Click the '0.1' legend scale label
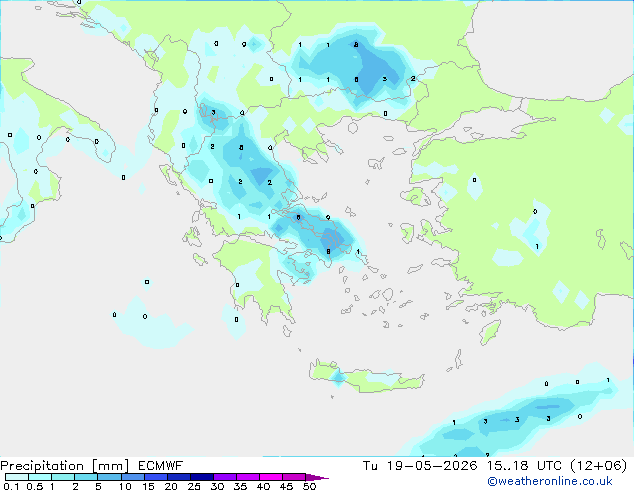 pyautogui.click(x=11, y=486)
